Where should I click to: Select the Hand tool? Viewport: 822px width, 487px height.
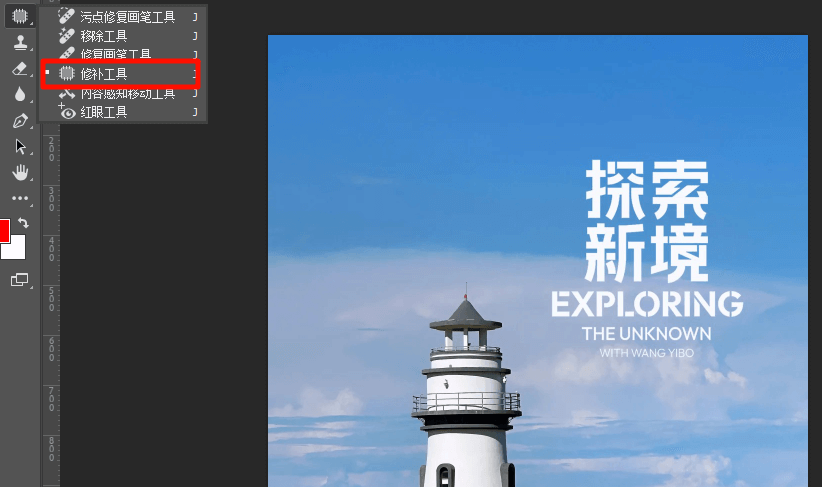[x=20, y=172]
